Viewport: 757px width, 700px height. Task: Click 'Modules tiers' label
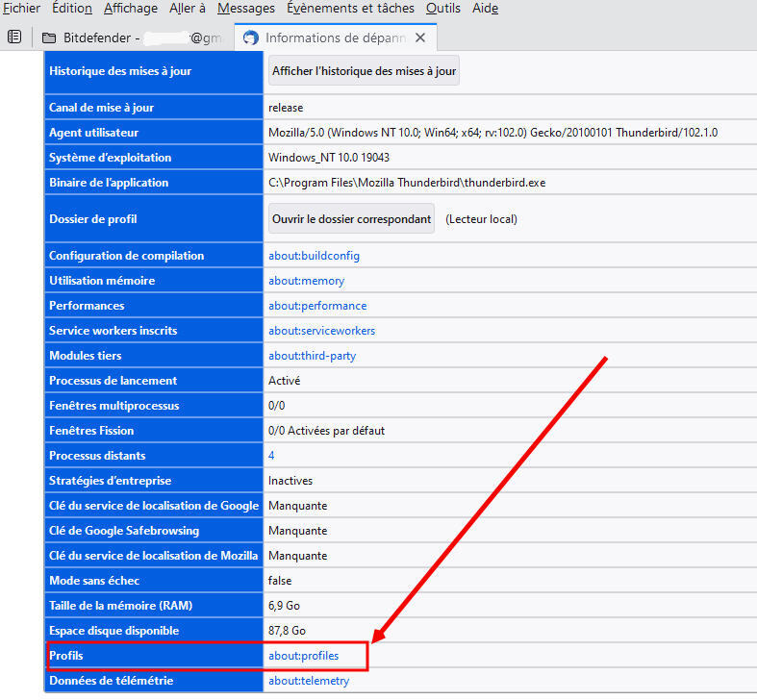click(85, 356)
